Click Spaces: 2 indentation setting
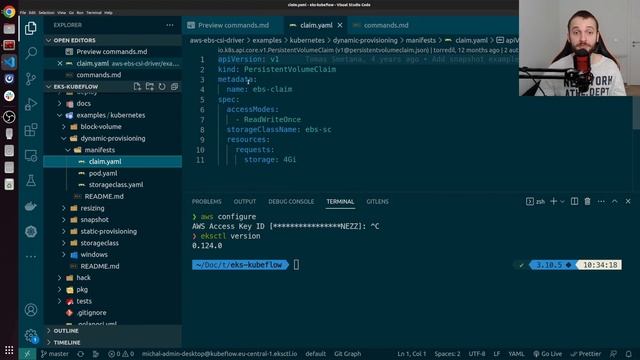 447,354
